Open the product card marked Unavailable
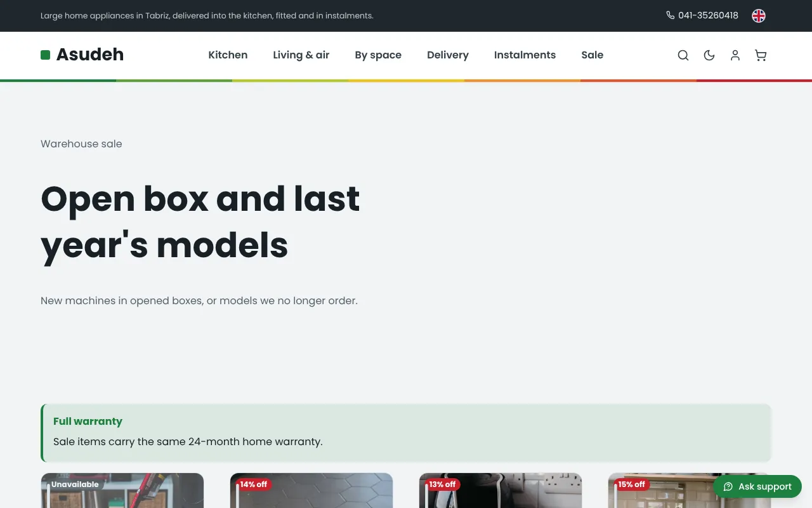812x508 pixels. coord(122,490)
